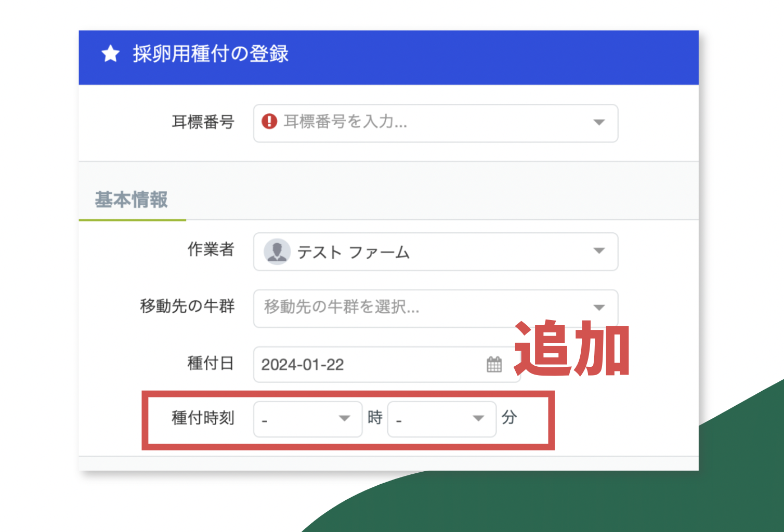This screenshot has width=784, height=532.
Task: Click the 耳標番号 label
Action: 203,123
